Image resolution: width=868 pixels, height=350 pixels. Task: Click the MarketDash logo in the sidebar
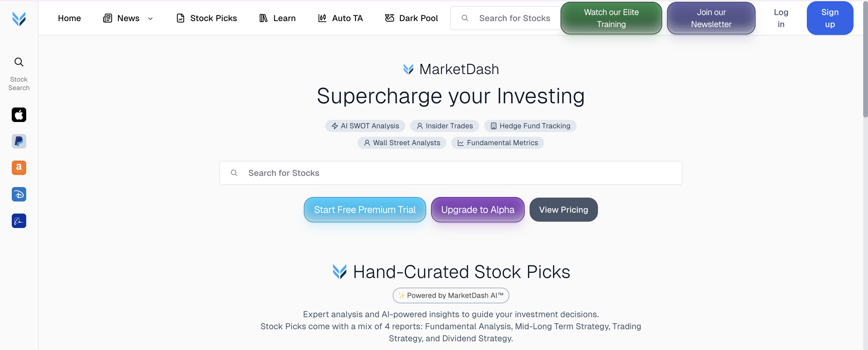[19, 19]
